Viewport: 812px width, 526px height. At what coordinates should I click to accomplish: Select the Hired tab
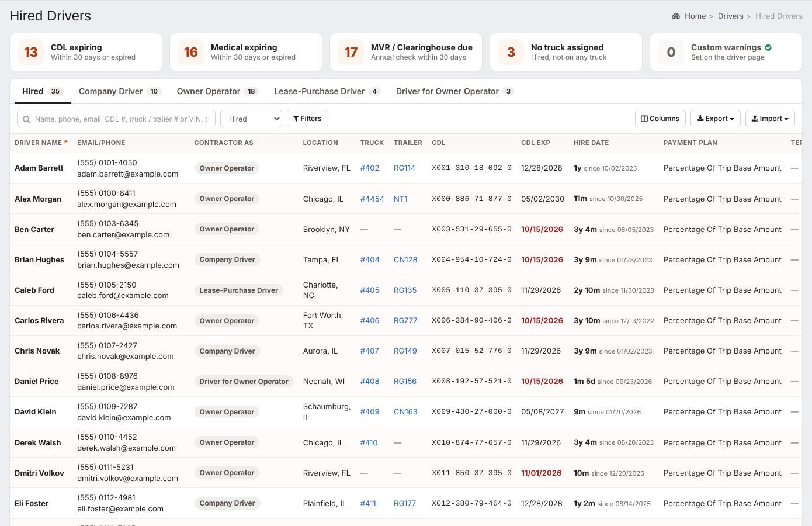(42, 91)
